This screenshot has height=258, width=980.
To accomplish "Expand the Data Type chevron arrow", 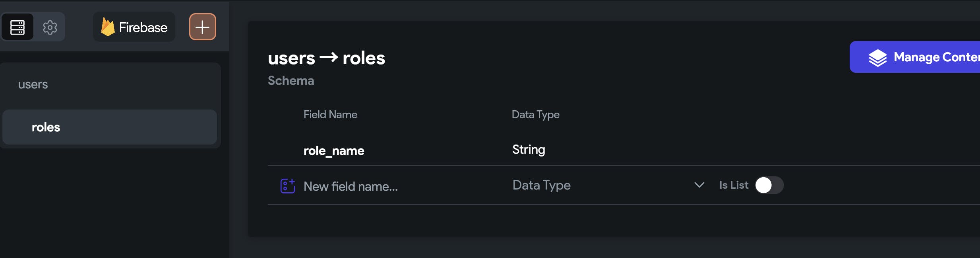I will click(x=699, y=185).
